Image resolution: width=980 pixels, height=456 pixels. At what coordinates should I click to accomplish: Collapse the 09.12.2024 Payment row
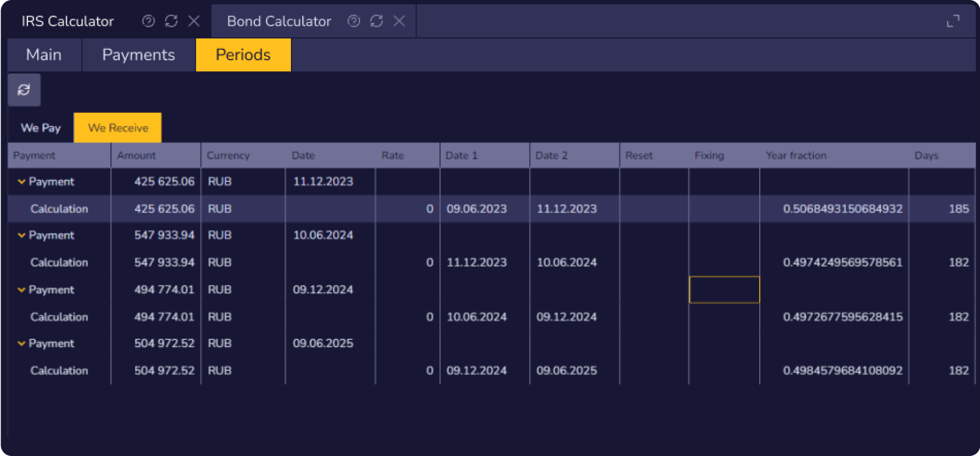[21, 289]
